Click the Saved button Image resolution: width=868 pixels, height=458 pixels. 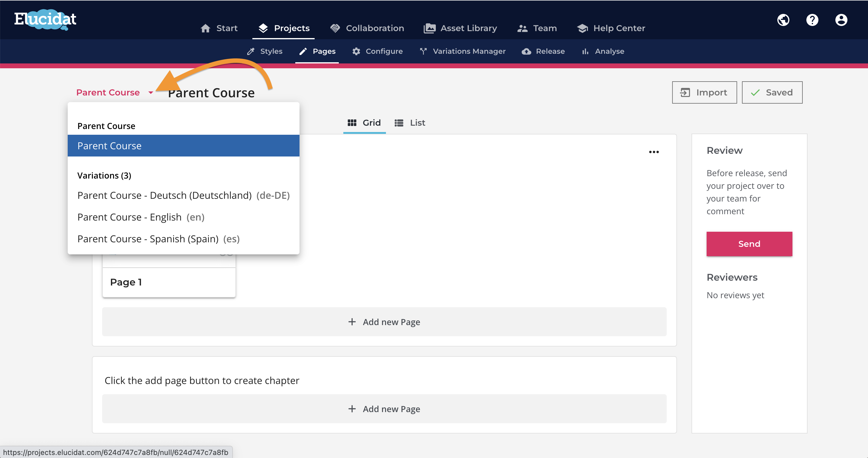coord(772,92)
